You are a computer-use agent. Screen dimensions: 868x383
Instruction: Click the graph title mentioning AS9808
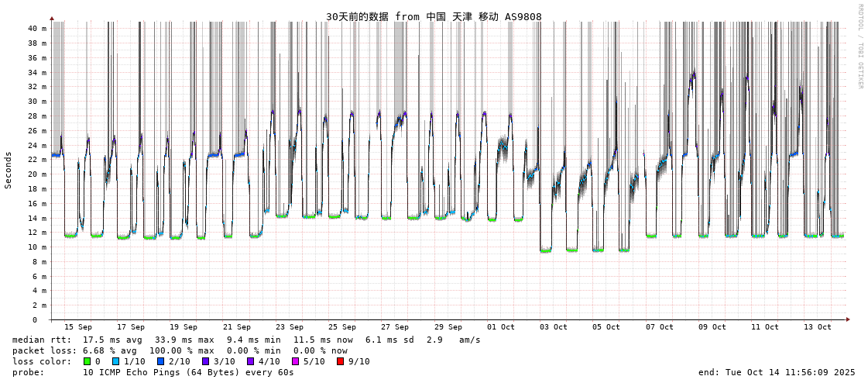click(434, 16)
